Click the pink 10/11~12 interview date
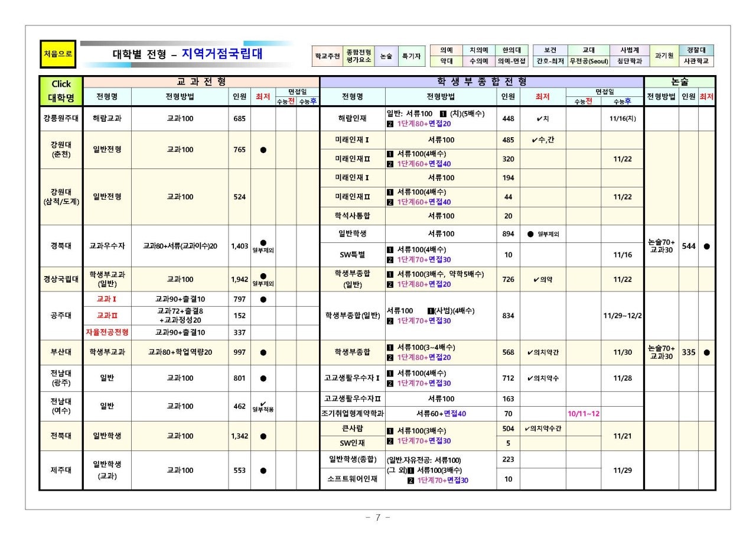756x535 pixels. click(x=584, y=414)
